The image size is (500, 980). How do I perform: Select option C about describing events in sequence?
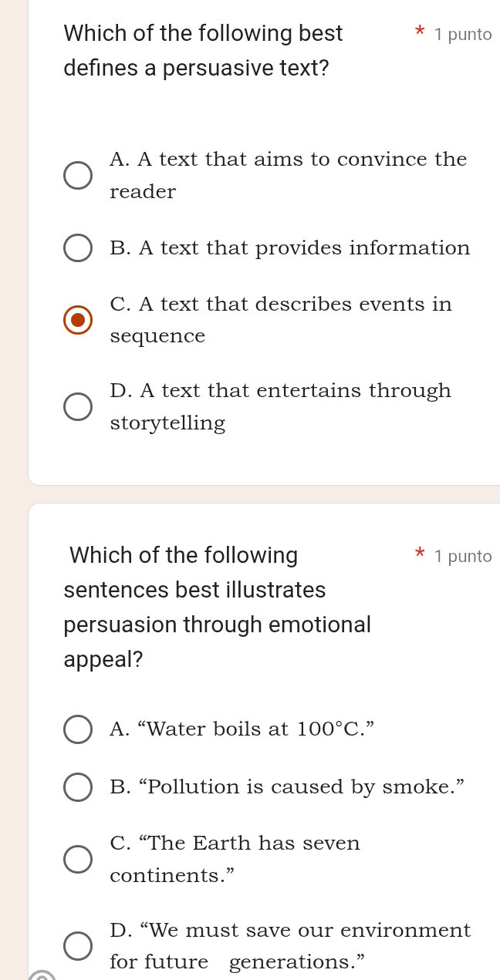pos(78,319)
